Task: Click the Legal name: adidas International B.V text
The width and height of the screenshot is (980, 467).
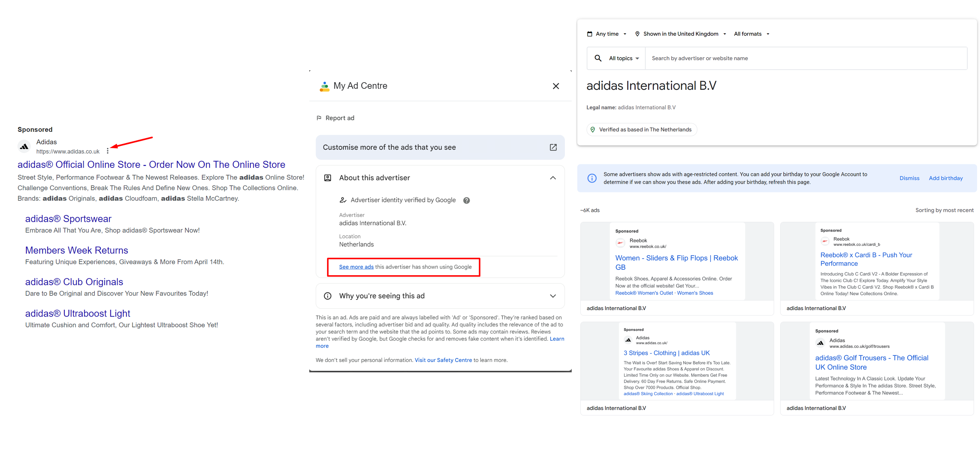Action: pos(631,108)
